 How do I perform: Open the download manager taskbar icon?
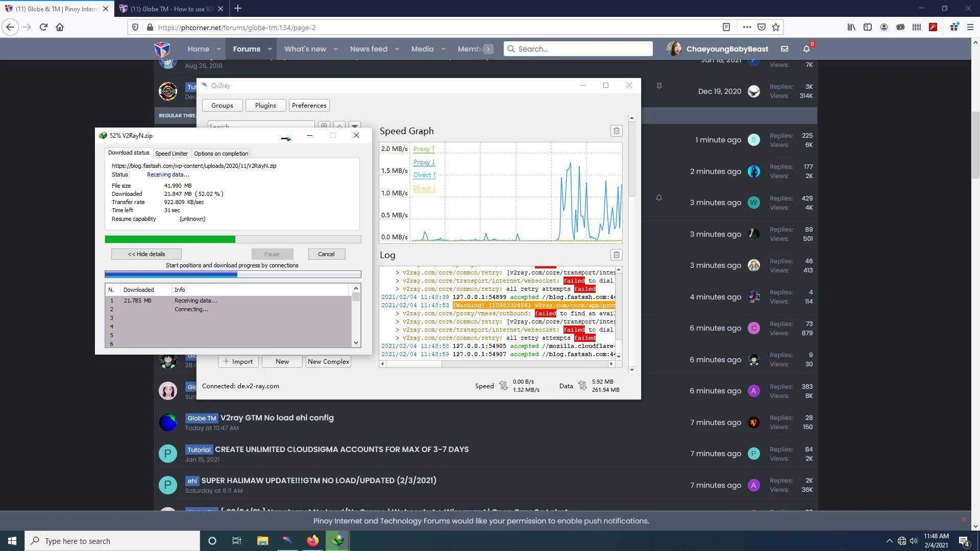pyautogui.click(x=337, y=541)
